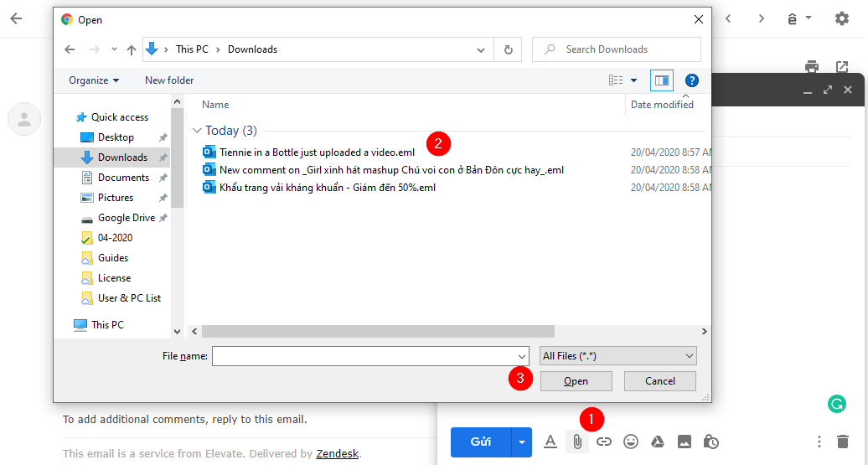Open the Organize menu
This screenshot has width=868, height=465.
tap(94, 80)
